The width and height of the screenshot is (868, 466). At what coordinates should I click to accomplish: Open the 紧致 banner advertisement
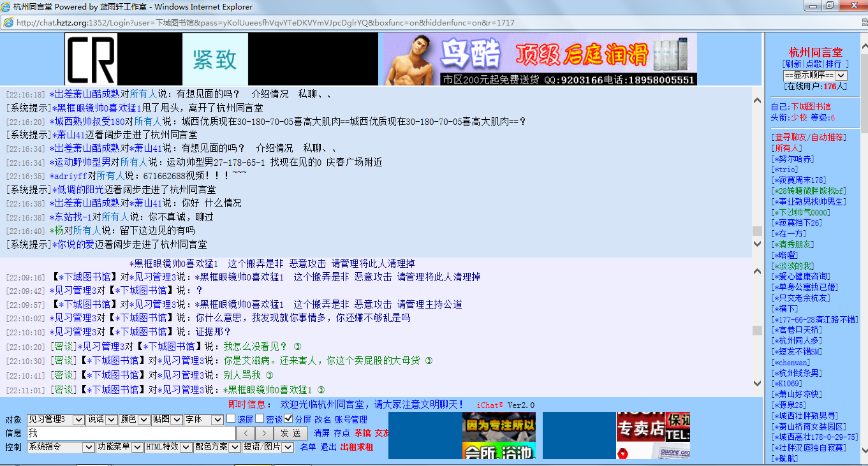[x=215, y=59]
